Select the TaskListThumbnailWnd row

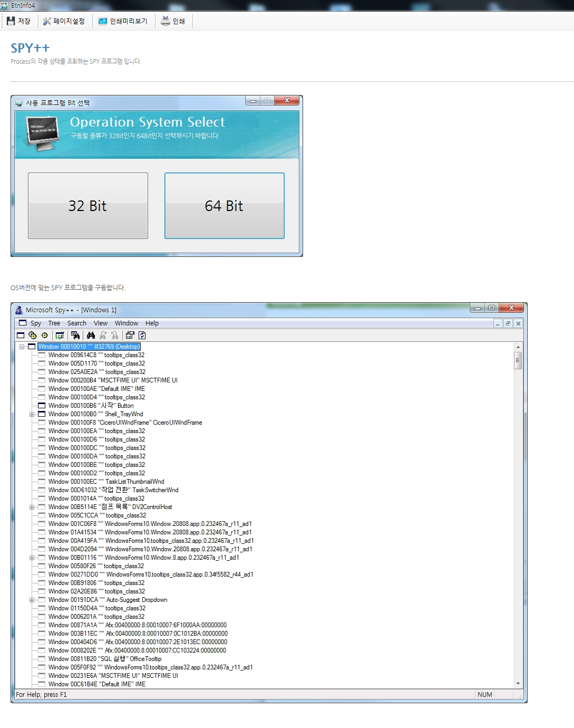click(106, 482)
